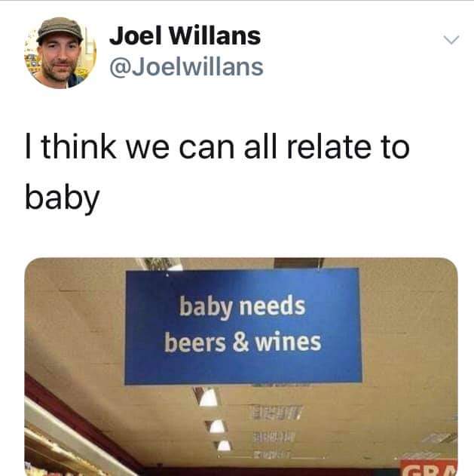Open the @Joelwillans handle link
This screenshot has width=474, height=476.
186,67
